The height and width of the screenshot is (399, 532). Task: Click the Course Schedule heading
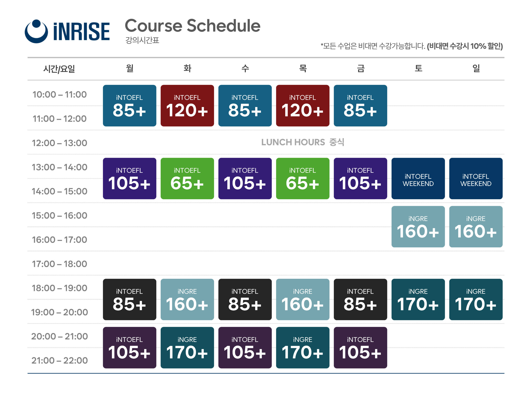pyautogui.click(x=192, y=26)
